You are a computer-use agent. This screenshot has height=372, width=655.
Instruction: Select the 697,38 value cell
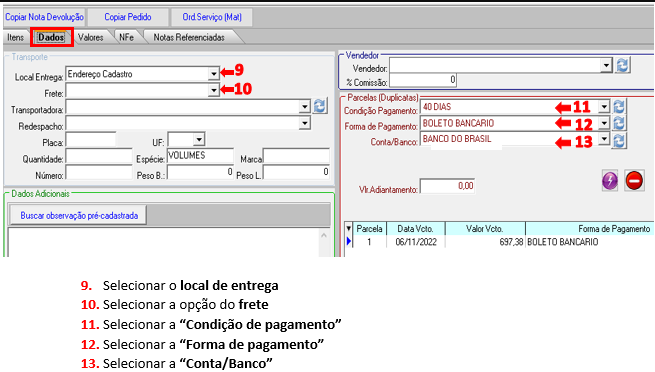(485, 242)
